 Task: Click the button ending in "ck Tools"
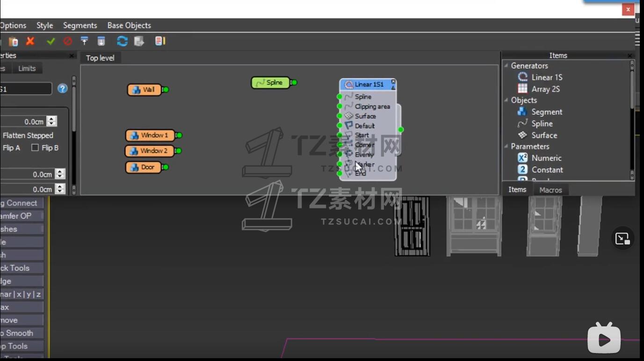point(22,268)
